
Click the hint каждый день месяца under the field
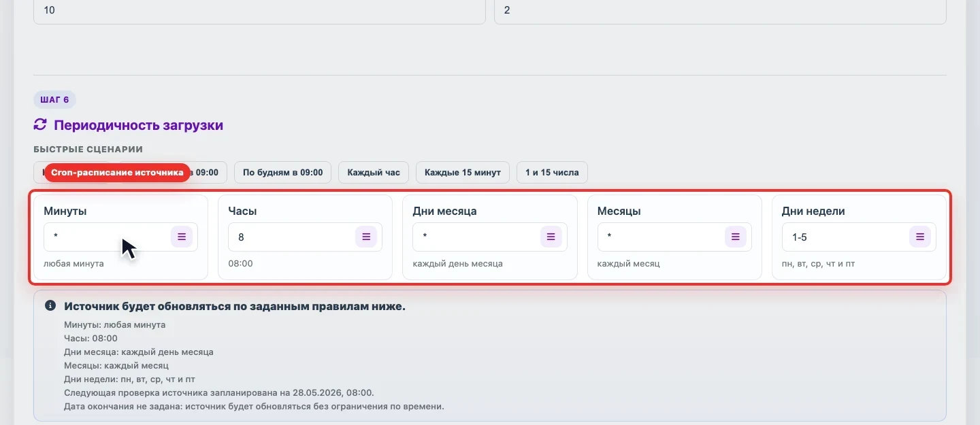tap(457, 263)
